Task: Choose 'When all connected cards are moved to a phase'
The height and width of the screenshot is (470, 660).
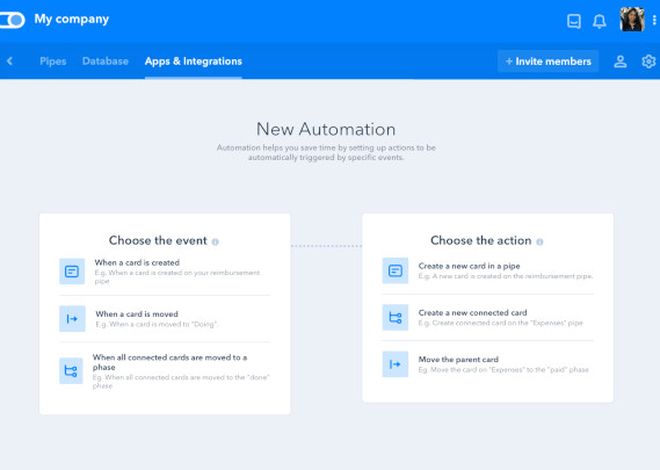Action: point(165,371)
